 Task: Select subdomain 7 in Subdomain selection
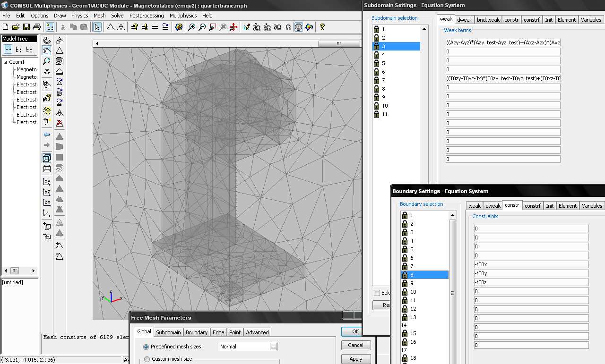(396, 80)
